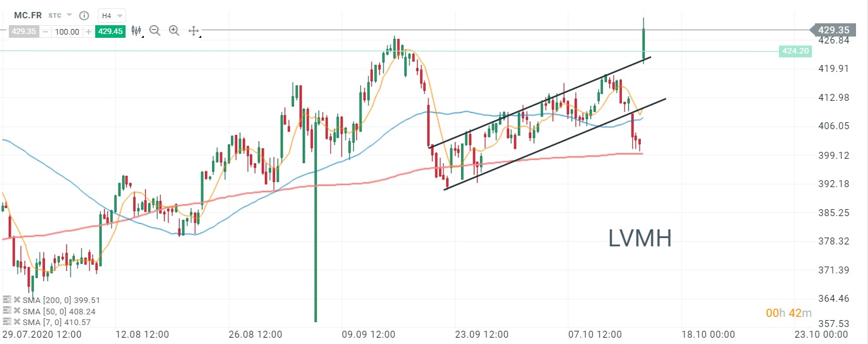Zoom out of the chart
This screenshot has width=868, height=344.
155,31
